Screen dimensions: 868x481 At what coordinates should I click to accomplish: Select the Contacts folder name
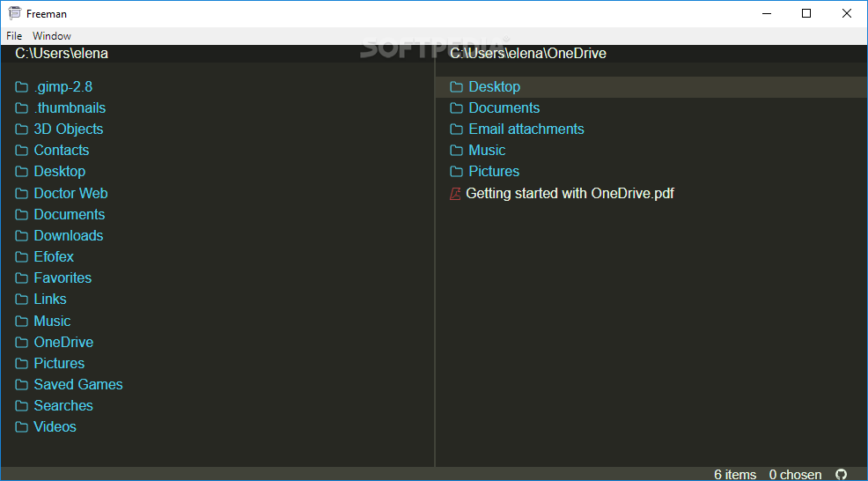tap(62, 150)
